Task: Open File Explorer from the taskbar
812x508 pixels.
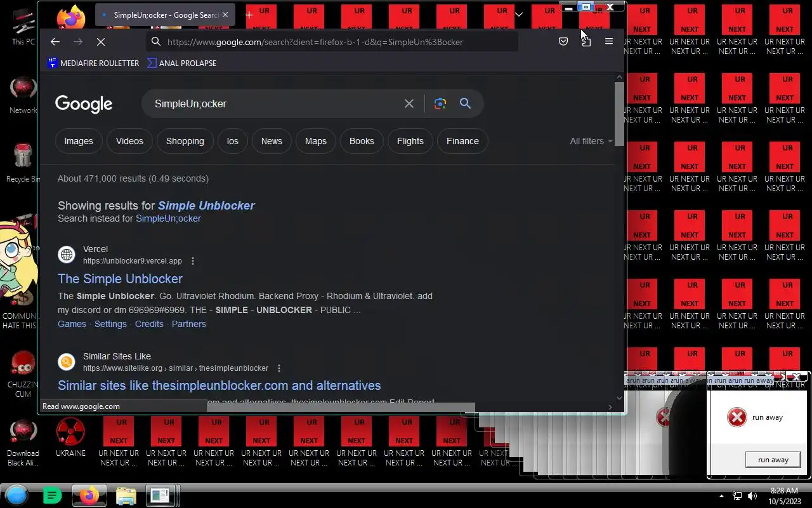Action: click(126, 495)
